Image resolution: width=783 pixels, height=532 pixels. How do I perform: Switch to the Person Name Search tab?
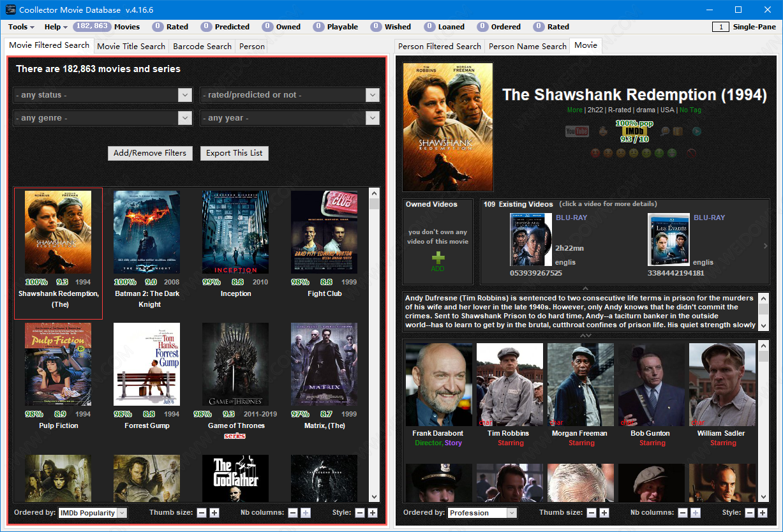tap(528, 46)
